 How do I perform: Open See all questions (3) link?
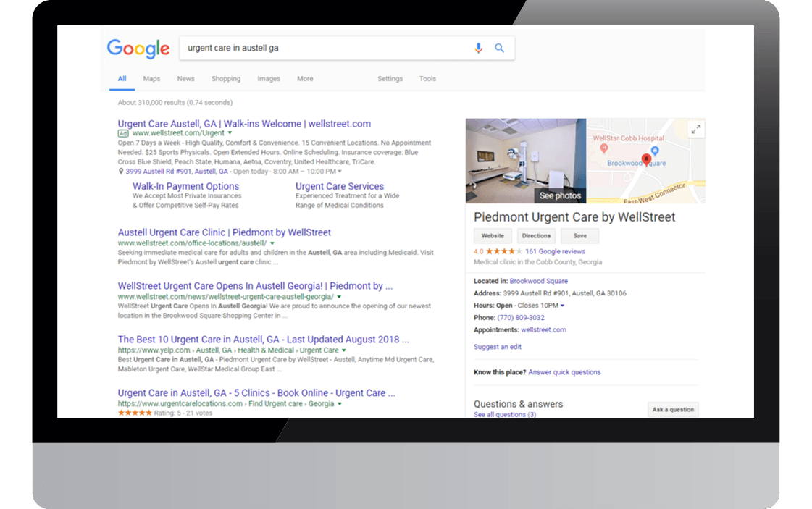point(505,414)
